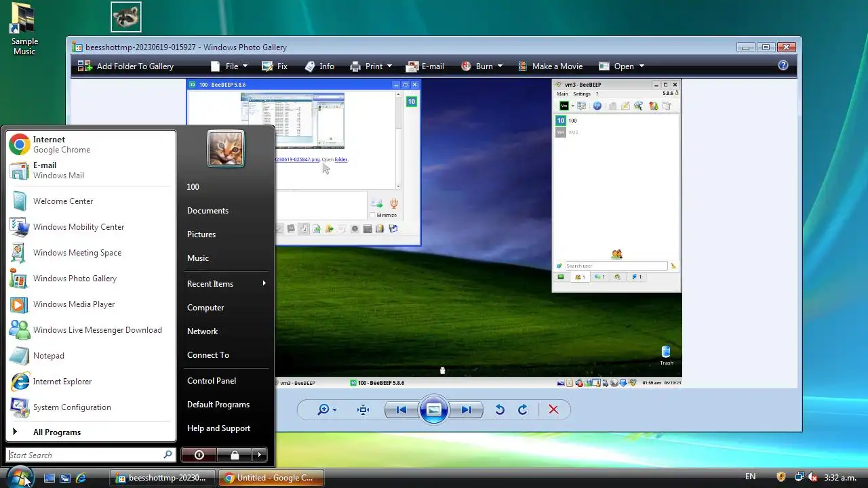Expand shutdown options arrow beside lock

click(260, 455)
